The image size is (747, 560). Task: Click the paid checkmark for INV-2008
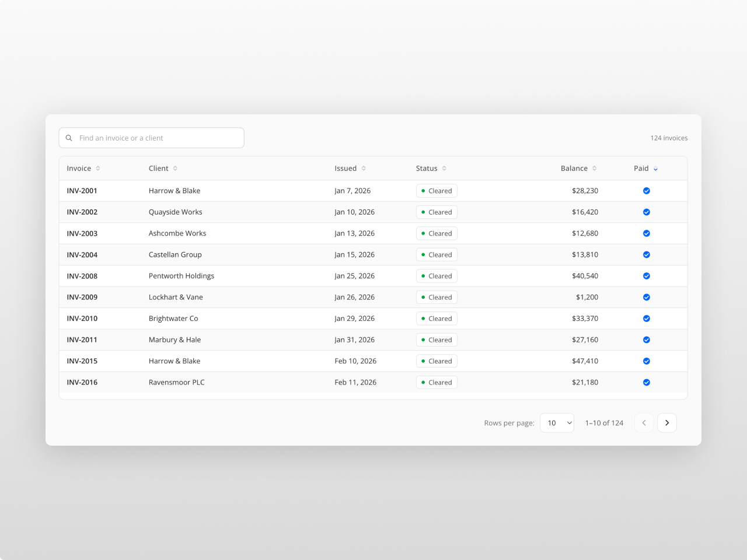(x=647, y=276)
